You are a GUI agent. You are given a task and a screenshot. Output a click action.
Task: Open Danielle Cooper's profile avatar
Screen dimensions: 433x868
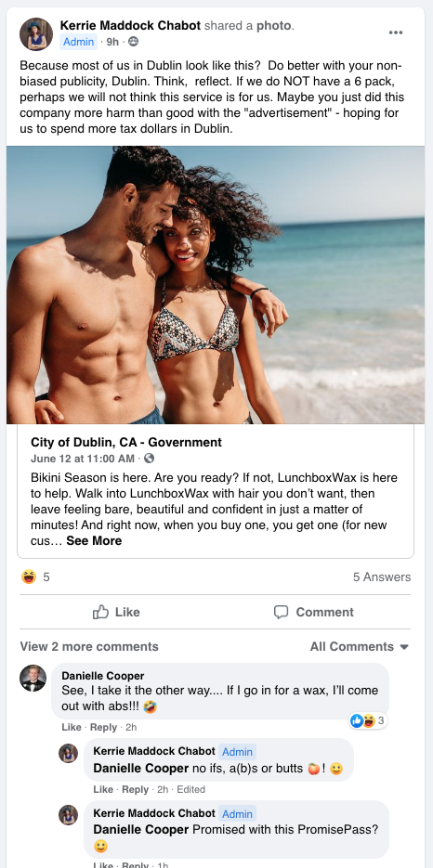pyautogui.click(x=33, y=678)
